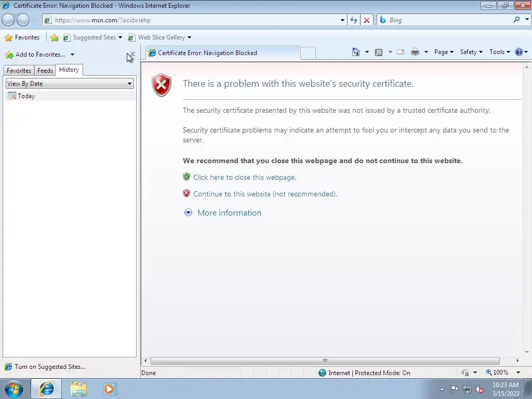Click the search magnifier icon
The height and width of the screenshot is (399, 532).
click(x=517, y=20)
